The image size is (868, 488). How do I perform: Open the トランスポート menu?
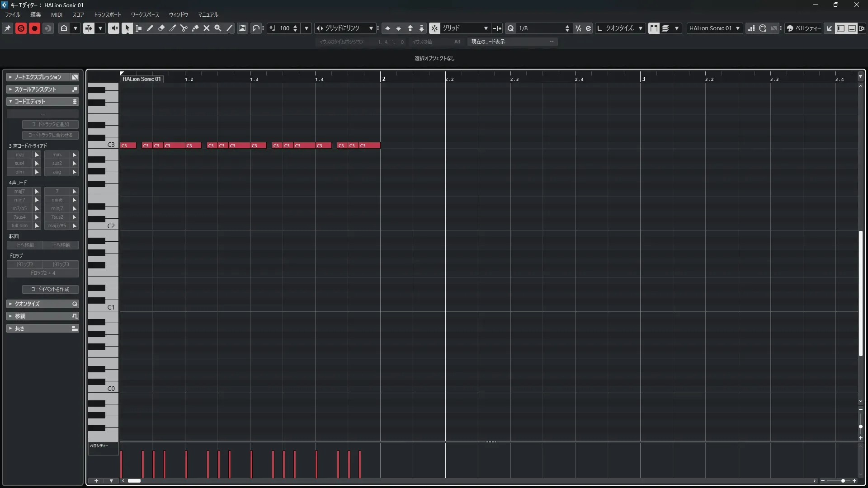[107, 14]
